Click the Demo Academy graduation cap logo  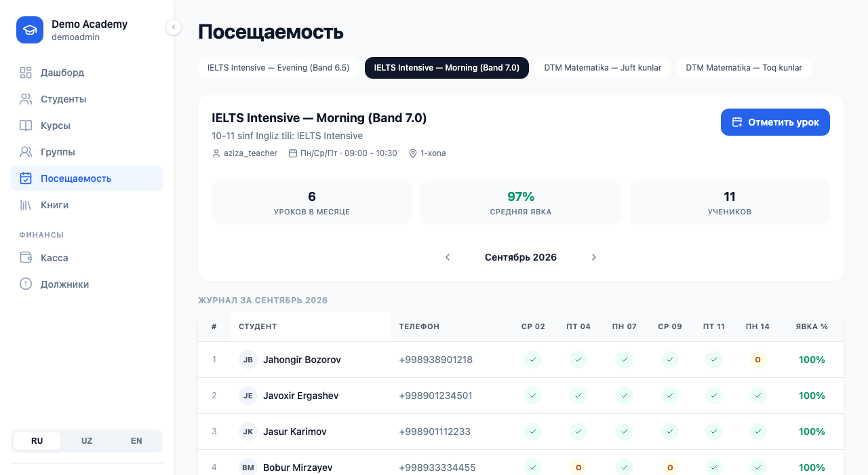tap(30, 30)
